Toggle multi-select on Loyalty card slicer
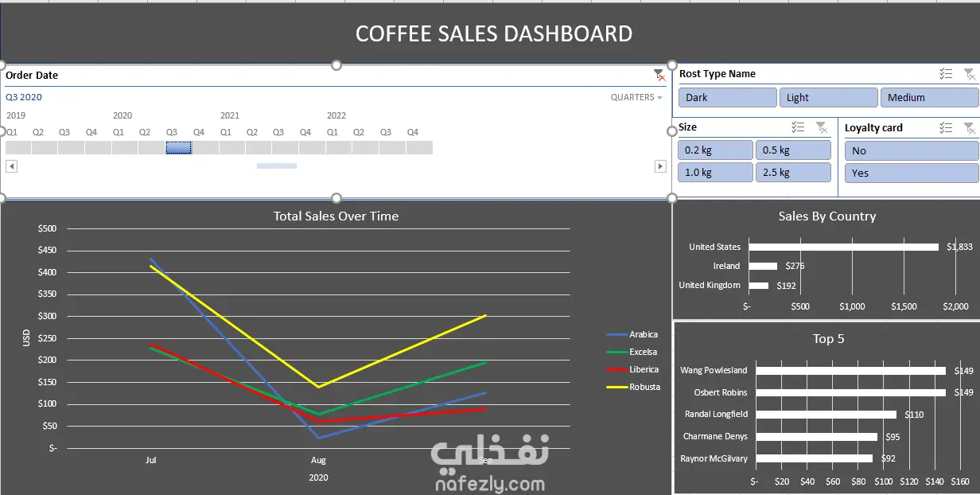The image size is (980, 495). (x=946, y=127)
